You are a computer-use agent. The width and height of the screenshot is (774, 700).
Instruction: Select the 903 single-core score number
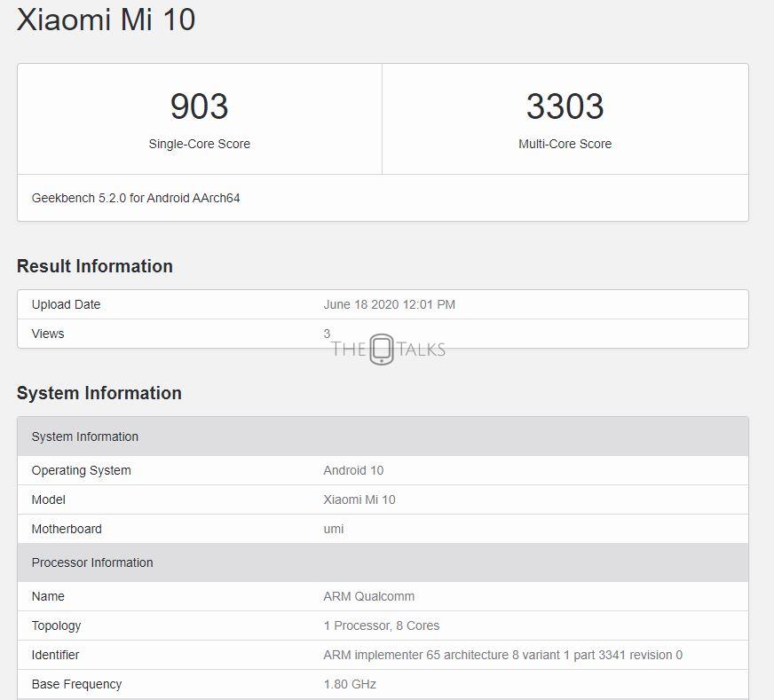[x=199, y=106]
